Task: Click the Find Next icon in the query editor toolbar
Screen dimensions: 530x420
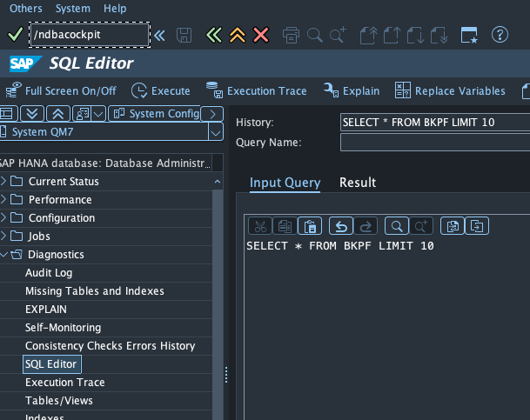Action: click(x=421, y=226)
